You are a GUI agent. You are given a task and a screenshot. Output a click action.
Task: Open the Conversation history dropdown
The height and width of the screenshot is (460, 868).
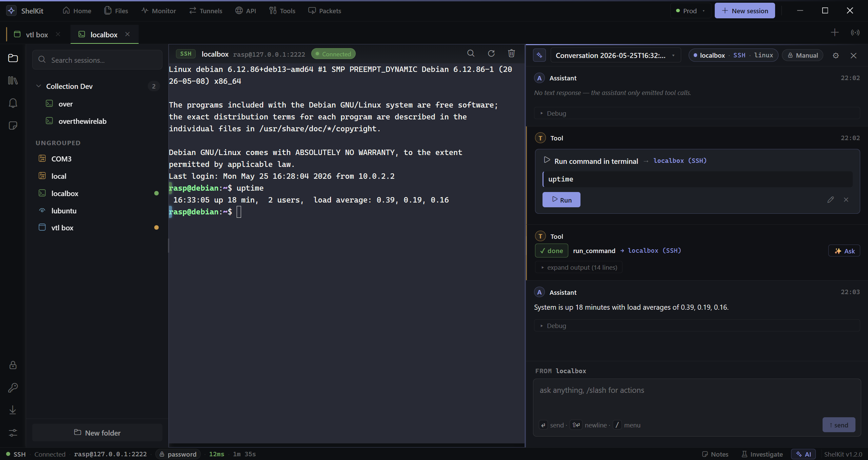point(615,55)
